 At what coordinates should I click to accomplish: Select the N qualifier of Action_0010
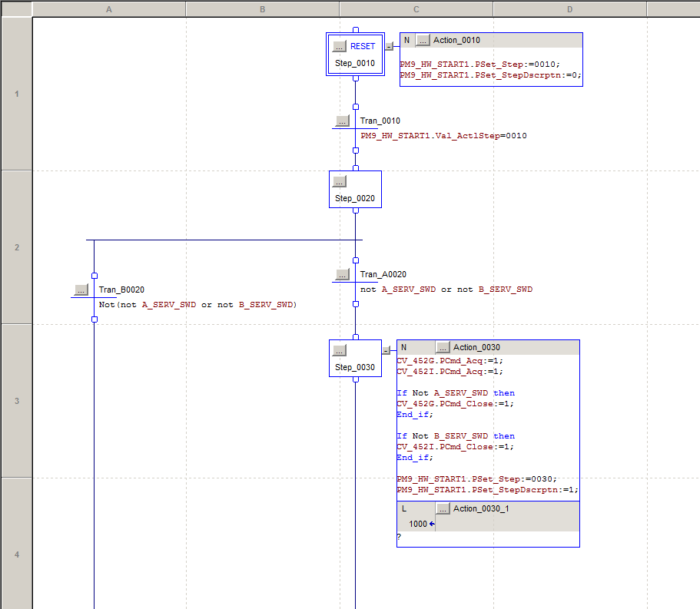[406, 40]
